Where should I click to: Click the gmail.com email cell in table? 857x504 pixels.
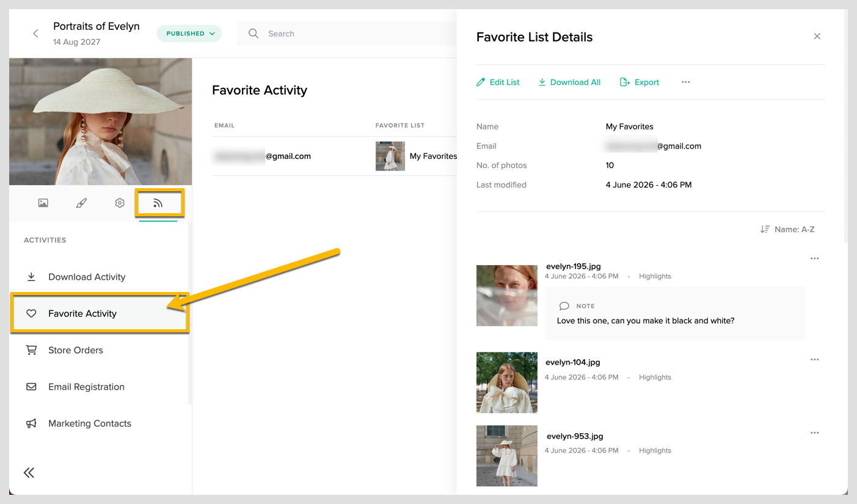click(x=263, y=156)
